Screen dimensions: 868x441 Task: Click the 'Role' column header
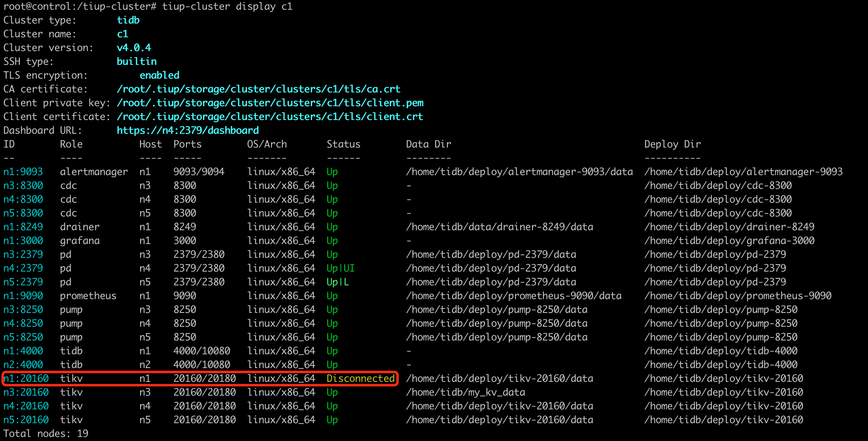pos(71,144)
